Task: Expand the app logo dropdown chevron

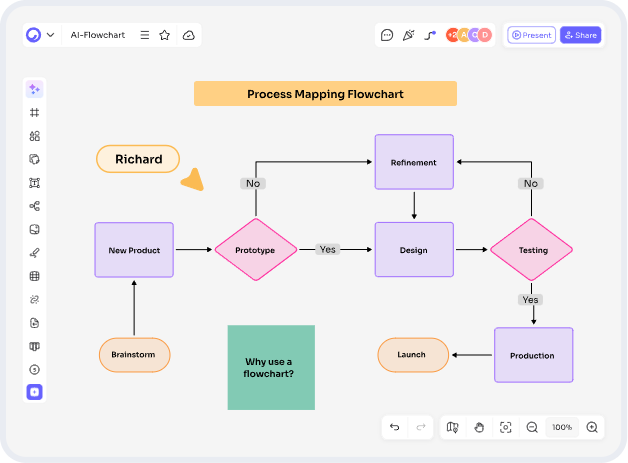Action: click(x=51, y=35)
